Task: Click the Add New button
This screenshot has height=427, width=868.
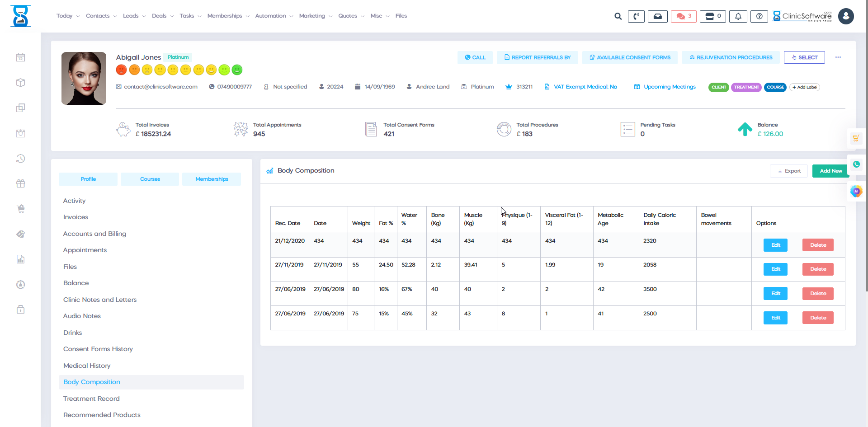Action: [x=830, y=171]
